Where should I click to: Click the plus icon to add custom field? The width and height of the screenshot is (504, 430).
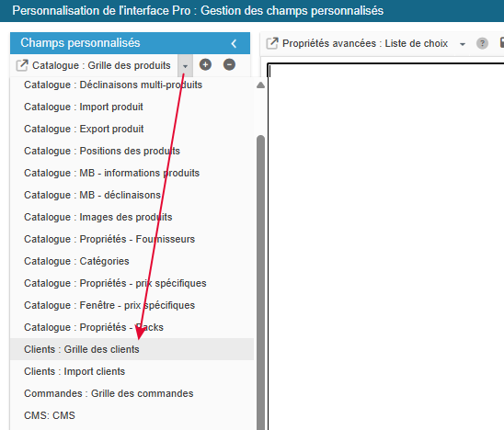click(x=205, y=65)
